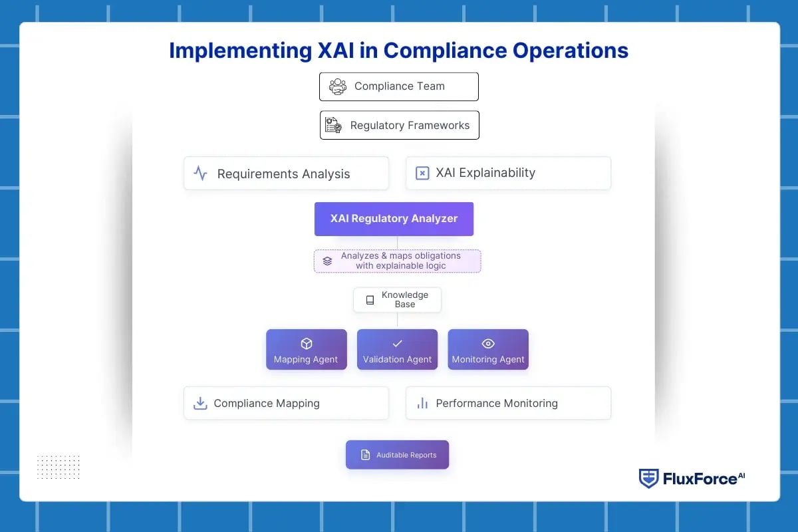Select the Mapping Agent node

pos(306,349)
